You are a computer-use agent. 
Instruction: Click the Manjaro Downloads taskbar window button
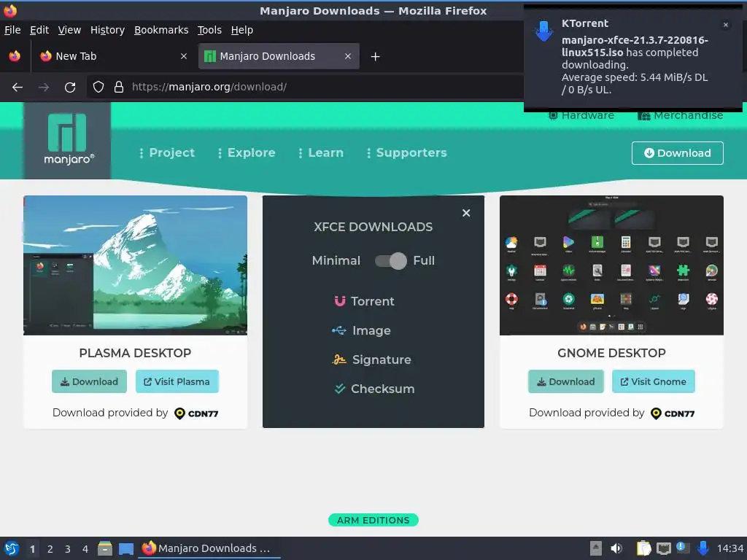coord(209,548)
